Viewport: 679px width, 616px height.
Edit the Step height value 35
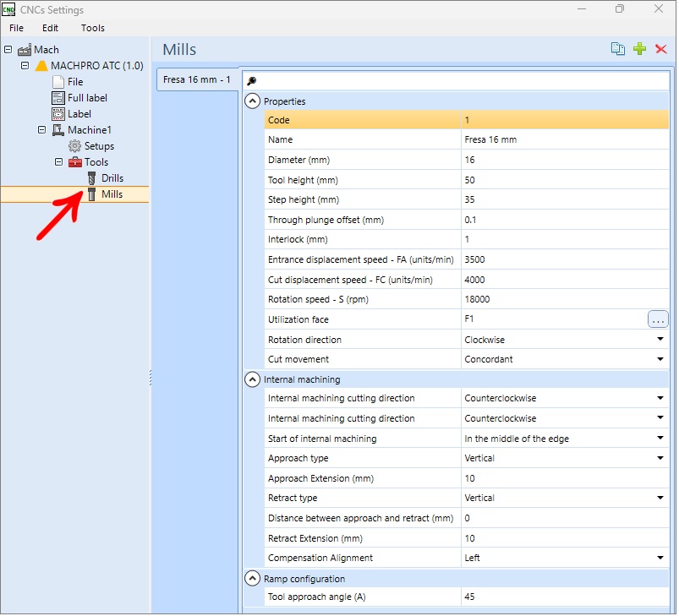coord(565,199)
